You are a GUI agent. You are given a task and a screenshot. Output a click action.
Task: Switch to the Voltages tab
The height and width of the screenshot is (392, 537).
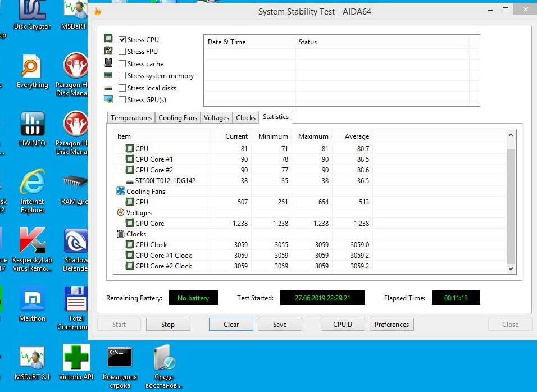coord(216,118)
